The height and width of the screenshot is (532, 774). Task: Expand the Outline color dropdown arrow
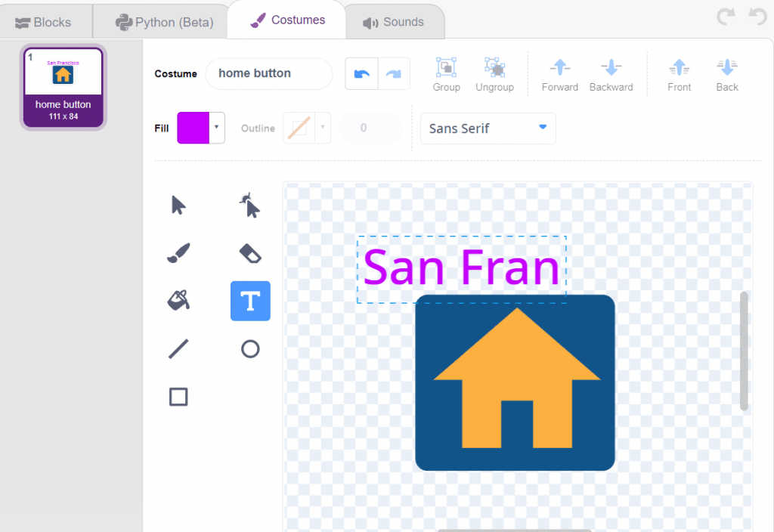click(323, 128)
